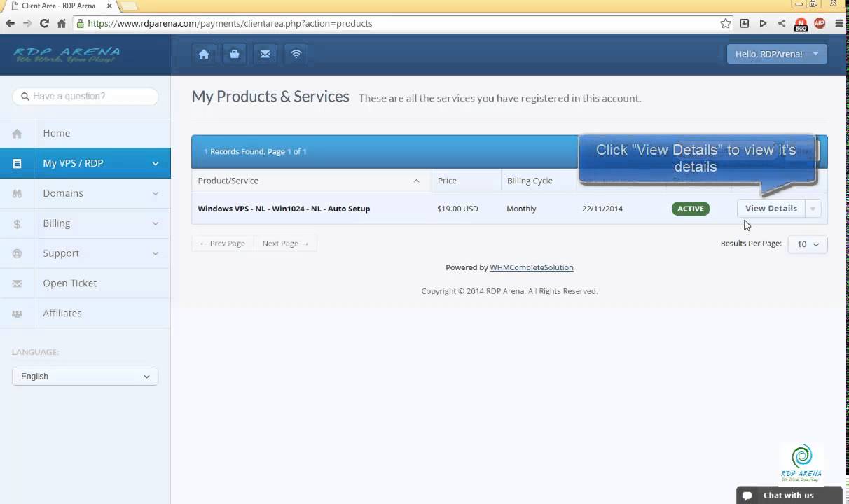Sort by Product/Service column header
Viewport: 849px width, 504px height.
pyautogui.click(x=311, y=181)
